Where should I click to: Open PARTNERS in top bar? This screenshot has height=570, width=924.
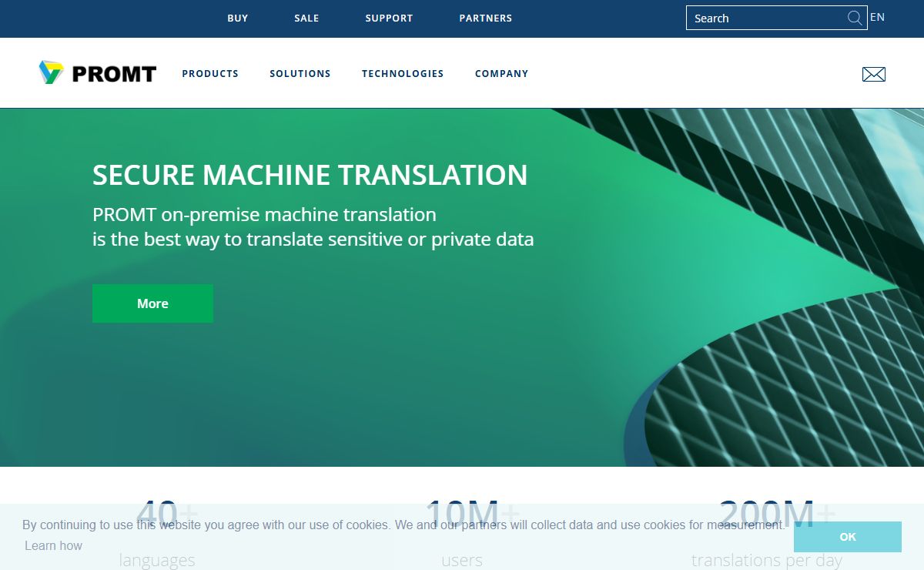486,18
